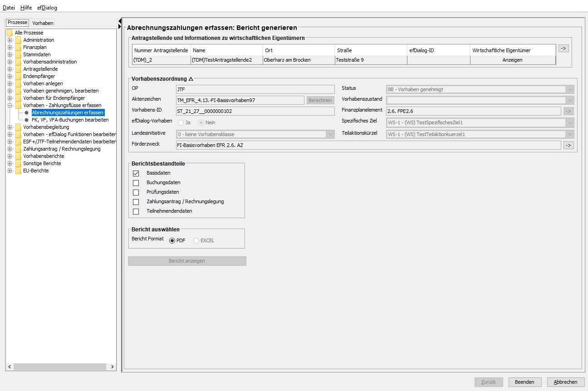Select PDF as the report format
Image resolution: width=588 pixels, height=391 pixels.
172,240
